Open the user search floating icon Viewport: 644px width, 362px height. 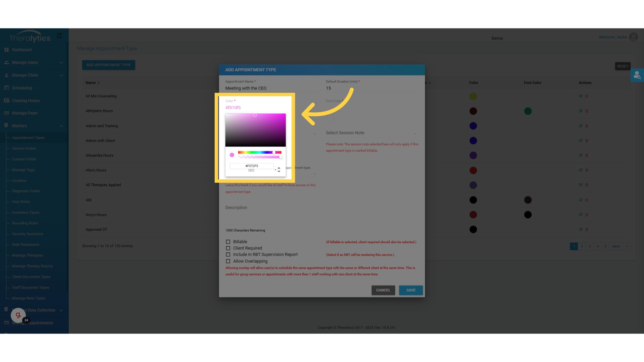(637, 75)
